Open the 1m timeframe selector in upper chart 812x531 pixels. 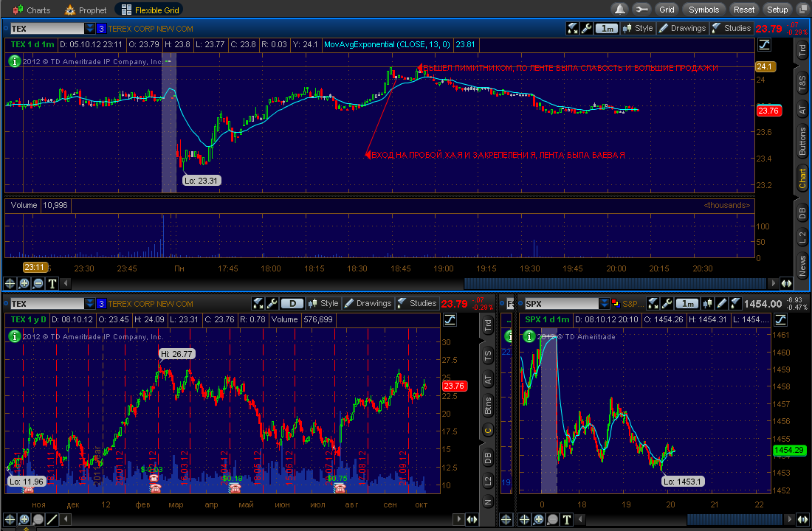(607, 29)
